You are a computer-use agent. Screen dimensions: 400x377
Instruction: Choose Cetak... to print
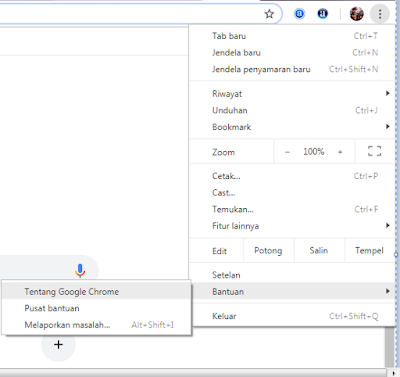[x=292, y=176]
